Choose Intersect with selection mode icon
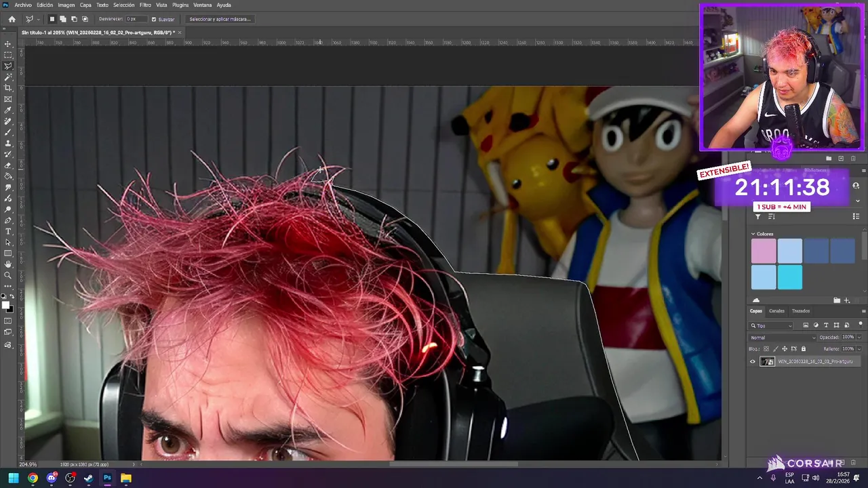 [84, 19]
